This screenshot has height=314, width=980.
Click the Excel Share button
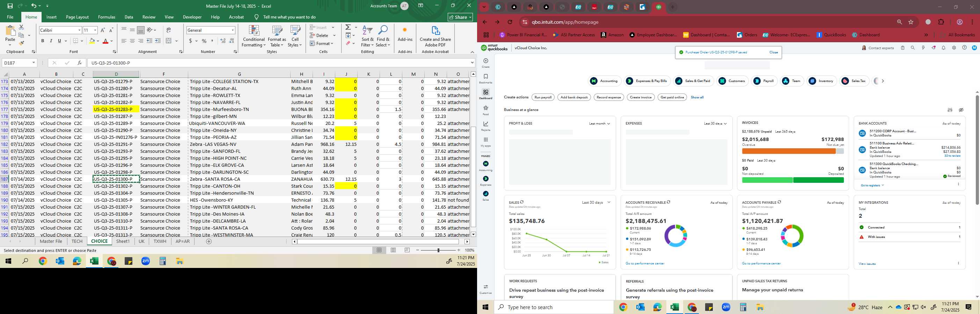[460, 17]
